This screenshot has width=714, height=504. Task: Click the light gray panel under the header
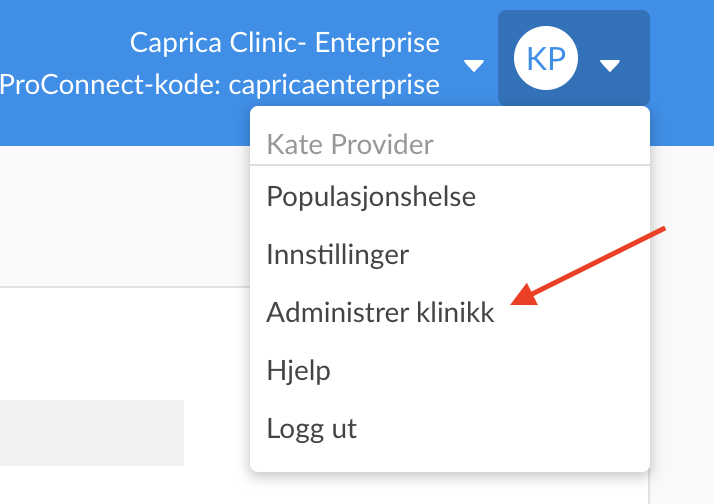pos(125,216)
